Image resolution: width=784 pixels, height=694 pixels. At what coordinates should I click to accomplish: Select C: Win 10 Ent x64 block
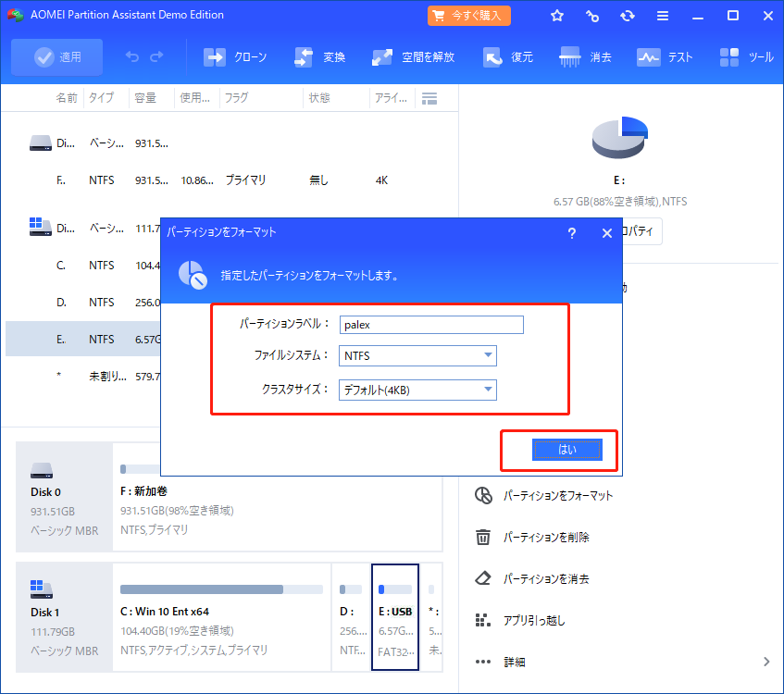(222, 617)
